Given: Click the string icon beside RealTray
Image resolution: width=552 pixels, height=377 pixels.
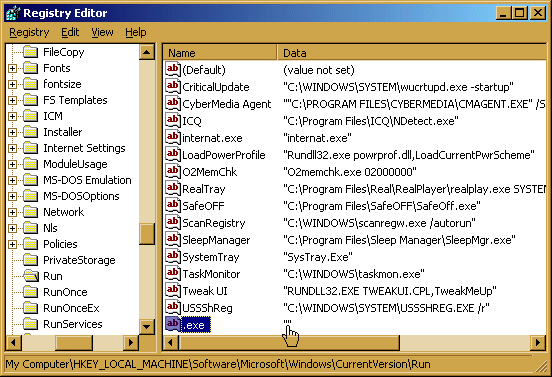Looking at the screenshot, I should (x=173, y=188).
